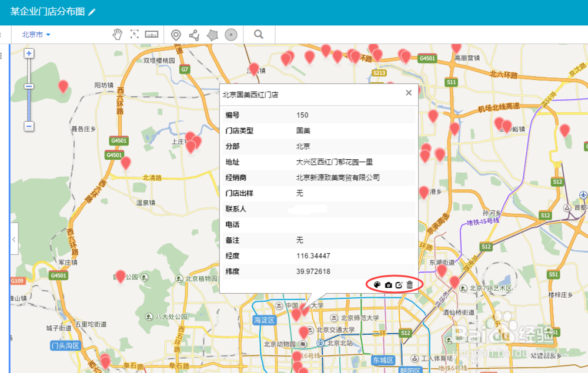Click the marker beside 港乡 label

pos(424,192)
